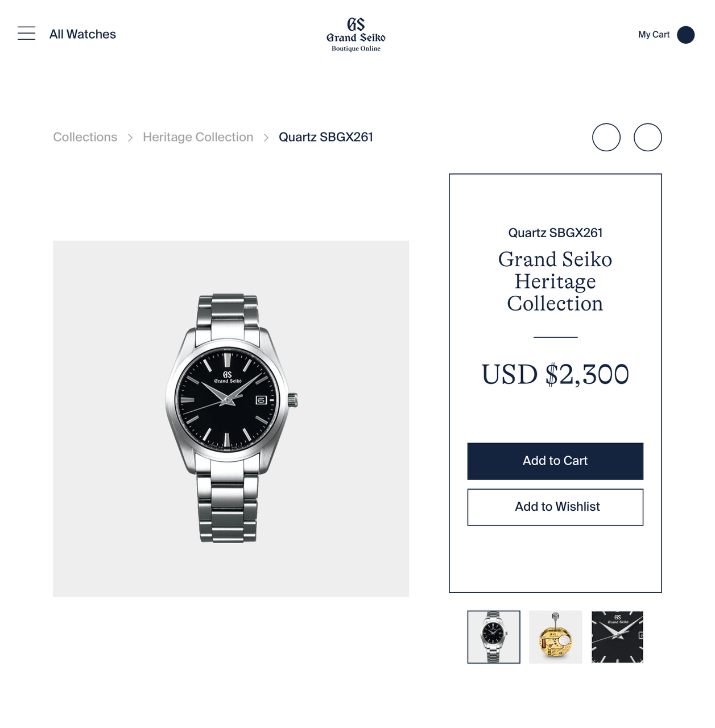Click the chevron after Collections breadcrumb

(130, 138)
